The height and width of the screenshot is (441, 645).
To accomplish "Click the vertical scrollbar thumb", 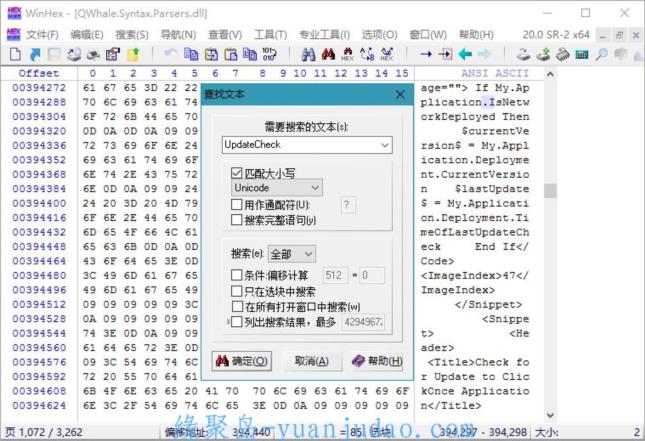I will pos(550,191).
